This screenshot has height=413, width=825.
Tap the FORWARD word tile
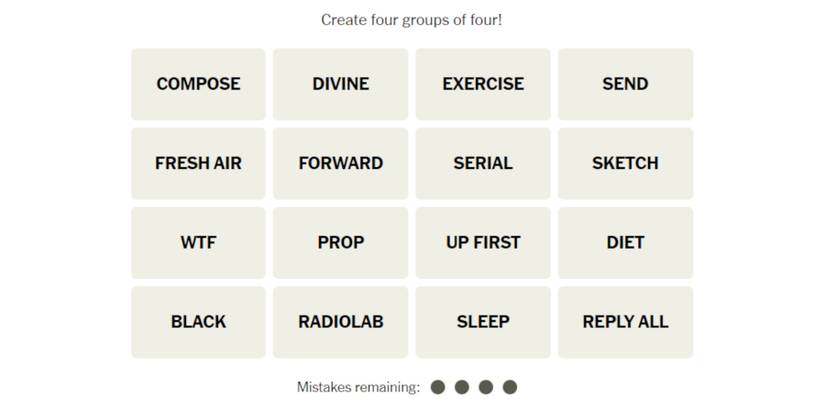point(340,163)
